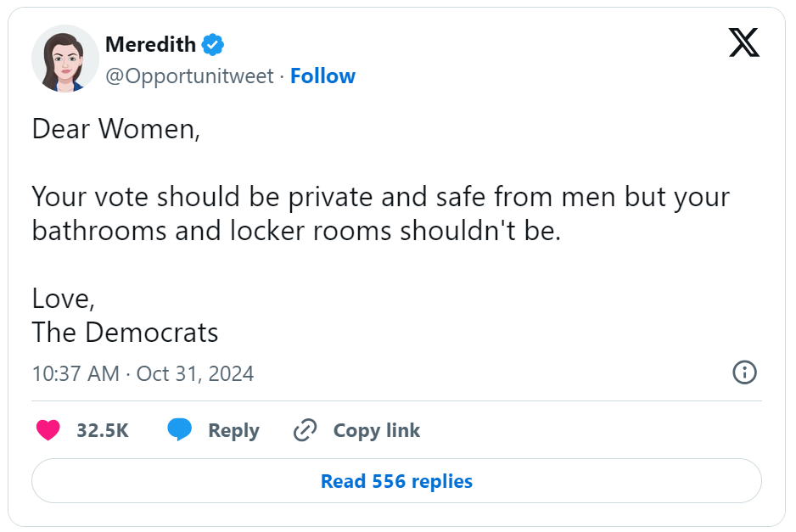Click the 32.5K like count

[103, 430]
